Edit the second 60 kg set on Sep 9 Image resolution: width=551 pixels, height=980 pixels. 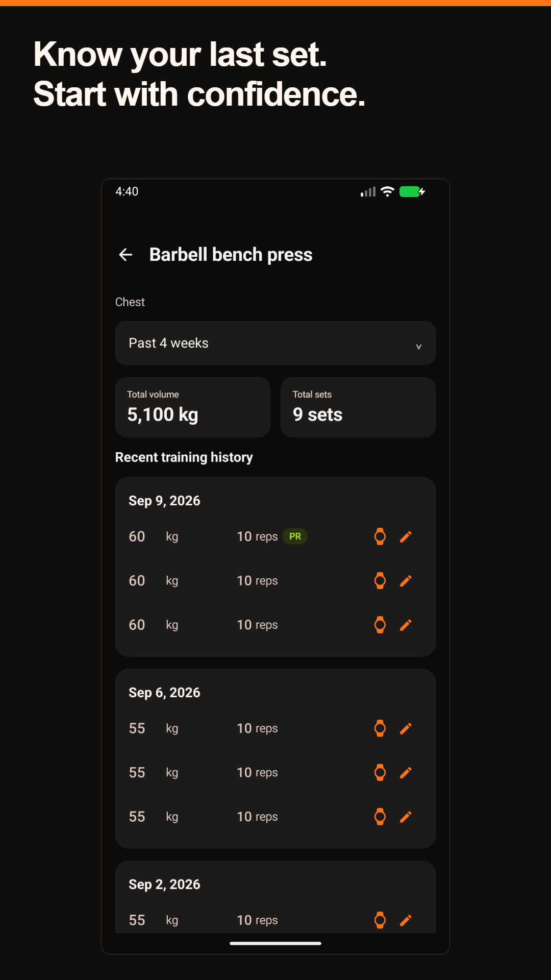point(406,581)
